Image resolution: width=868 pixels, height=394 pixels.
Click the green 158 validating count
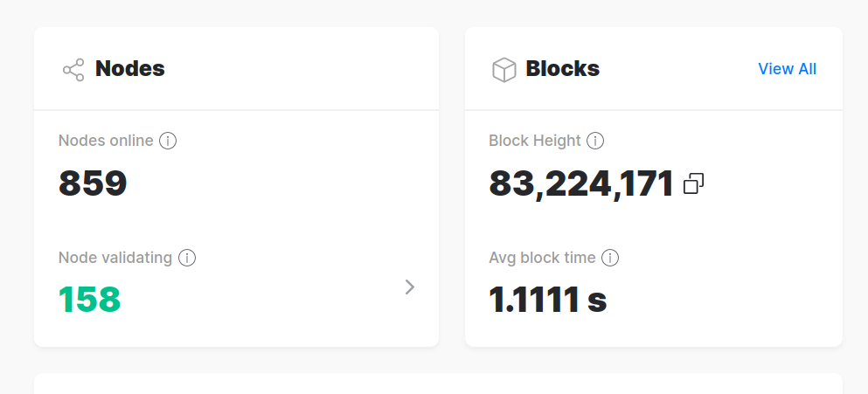pos(90,300)
